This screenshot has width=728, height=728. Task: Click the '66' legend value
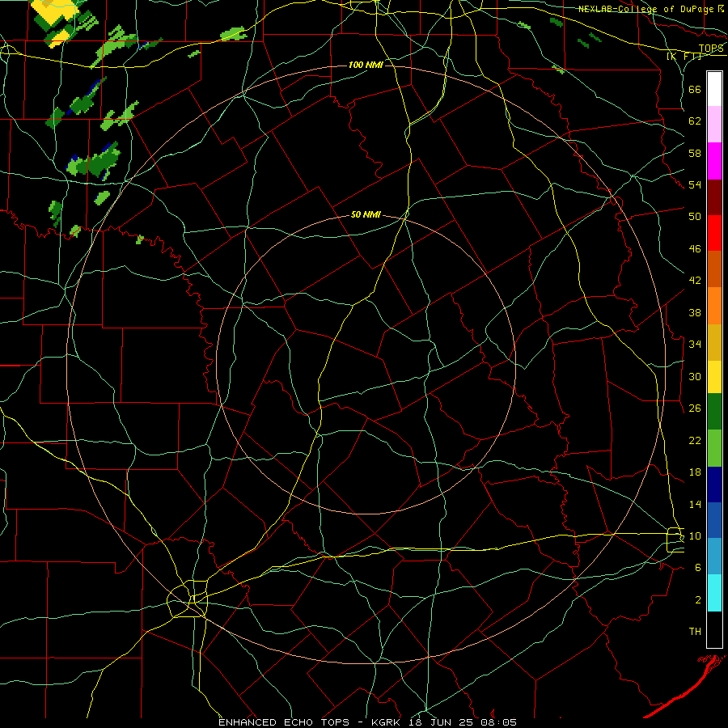tap(695, 90)
